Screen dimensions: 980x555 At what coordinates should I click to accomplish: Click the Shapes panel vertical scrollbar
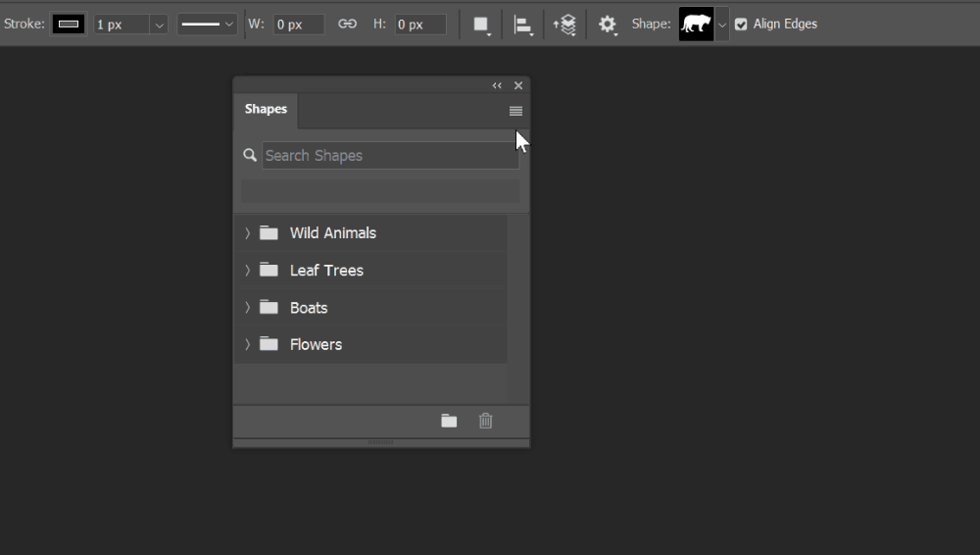click(517, 309)
